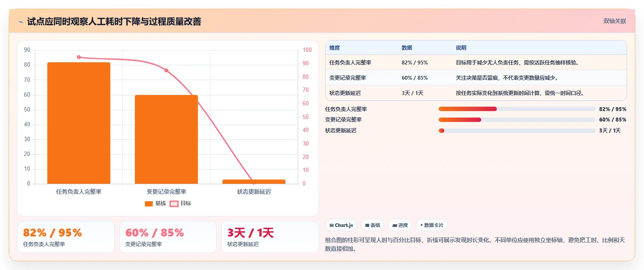Toggle the 目标 legend item
644x270 pixels.
180,203
